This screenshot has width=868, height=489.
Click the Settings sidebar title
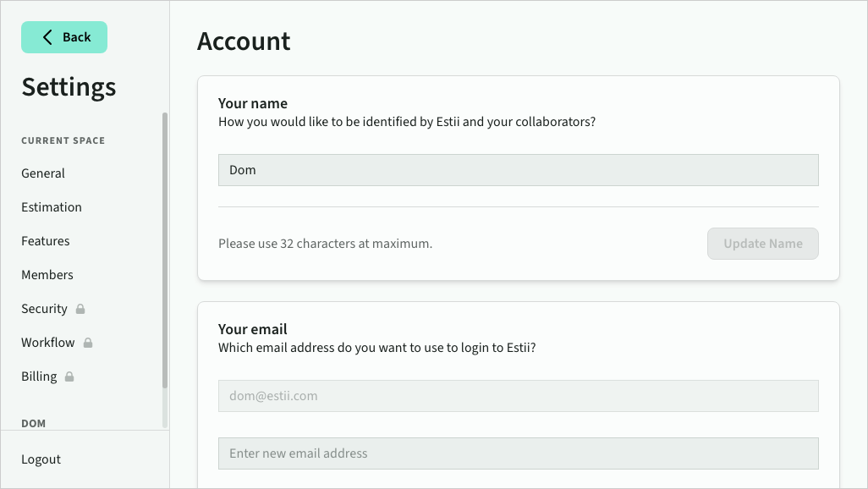pos(69,87)
